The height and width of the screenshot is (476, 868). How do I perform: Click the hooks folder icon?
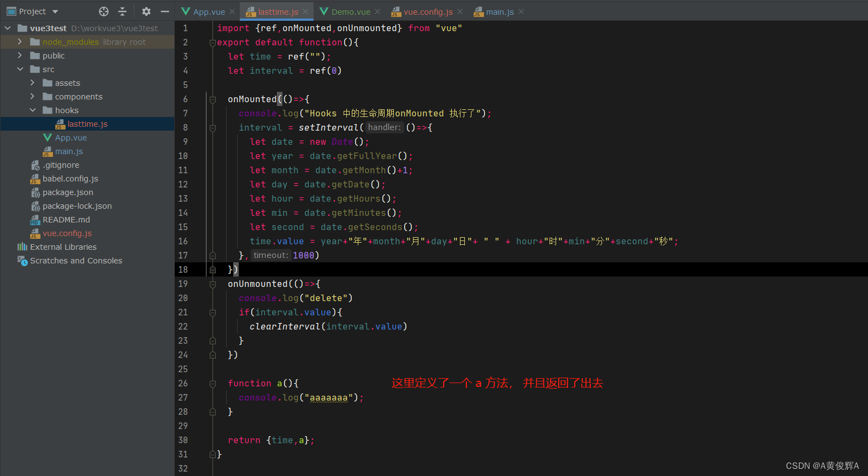(48, 110)
